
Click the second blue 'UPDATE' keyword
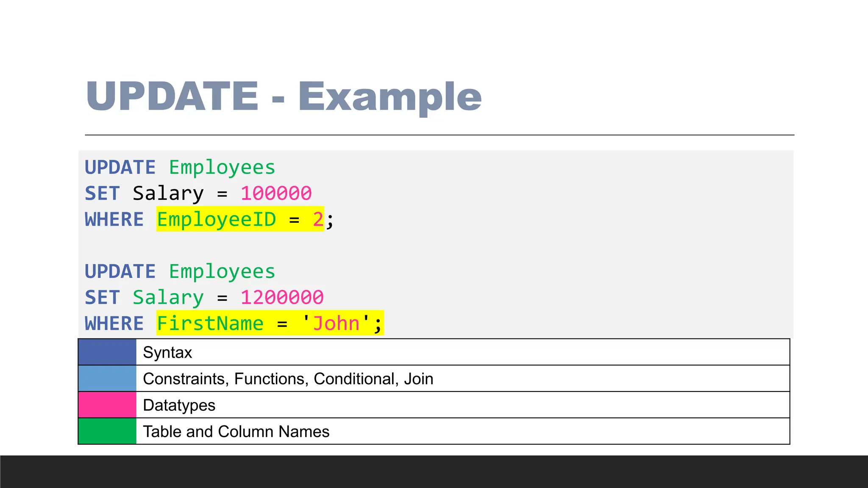[120, 272]
